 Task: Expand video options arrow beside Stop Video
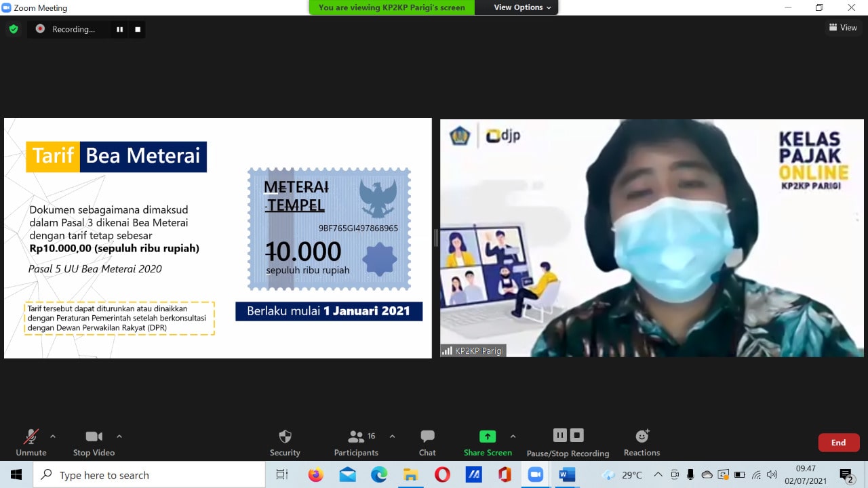point(119,436)
